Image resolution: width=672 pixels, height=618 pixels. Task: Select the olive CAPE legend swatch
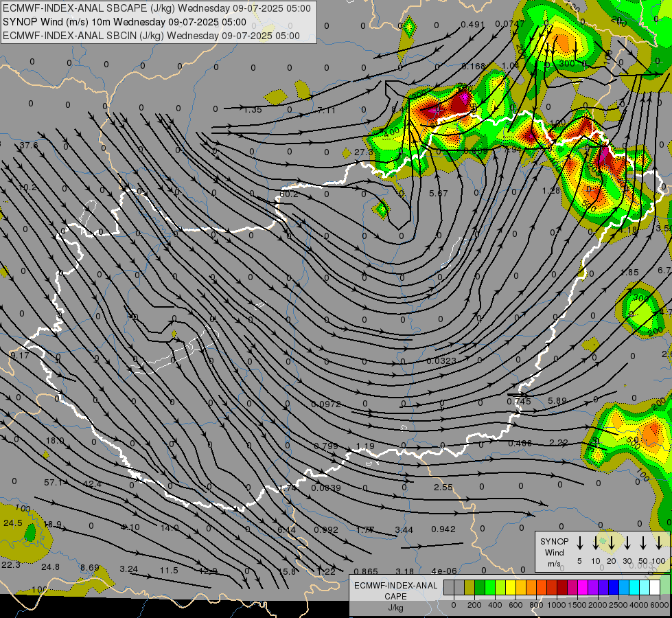[470, 587]
